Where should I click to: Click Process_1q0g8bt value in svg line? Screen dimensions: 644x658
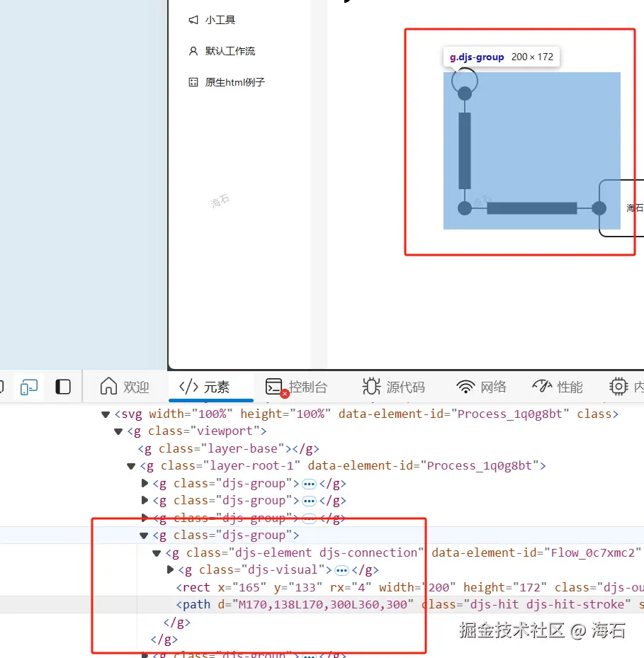[x=509, y=414]
